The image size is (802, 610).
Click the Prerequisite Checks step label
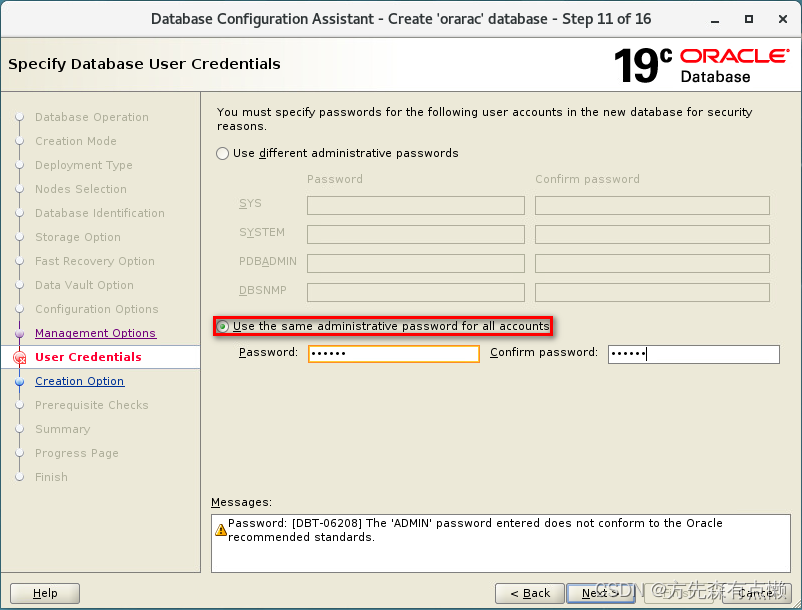[x=92, y=405]
